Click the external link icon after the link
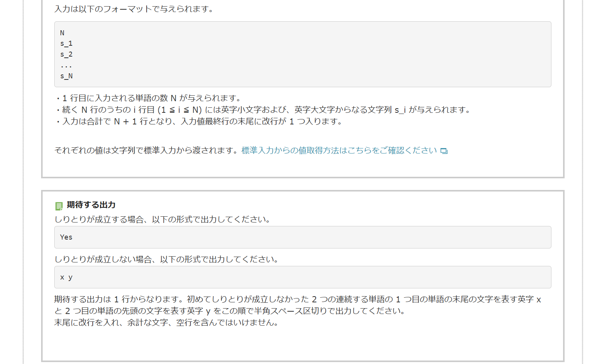This screenshot has width=603, height=364. (x=444, y=151)
